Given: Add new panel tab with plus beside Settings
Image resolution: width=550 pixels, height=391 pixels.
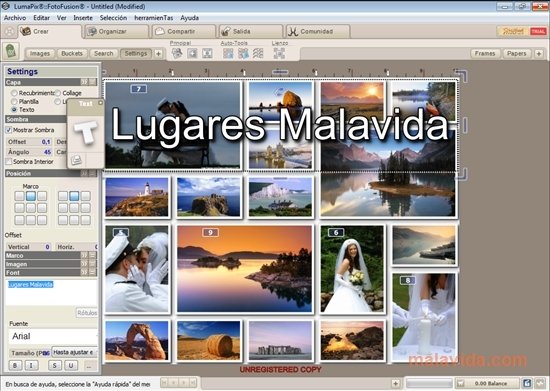Looking at the screenshot, I should click(x=158, y=54).
